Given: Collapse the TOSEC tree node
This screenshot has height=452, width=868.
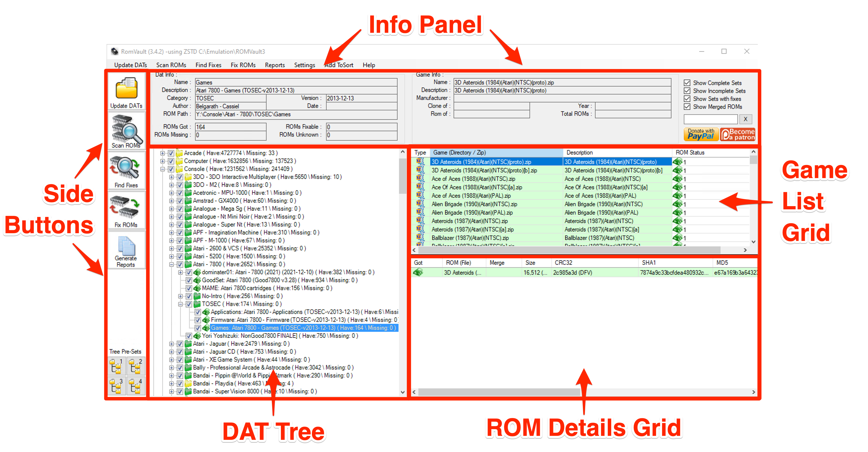Looking at the screenshot, I should point(181,304).
